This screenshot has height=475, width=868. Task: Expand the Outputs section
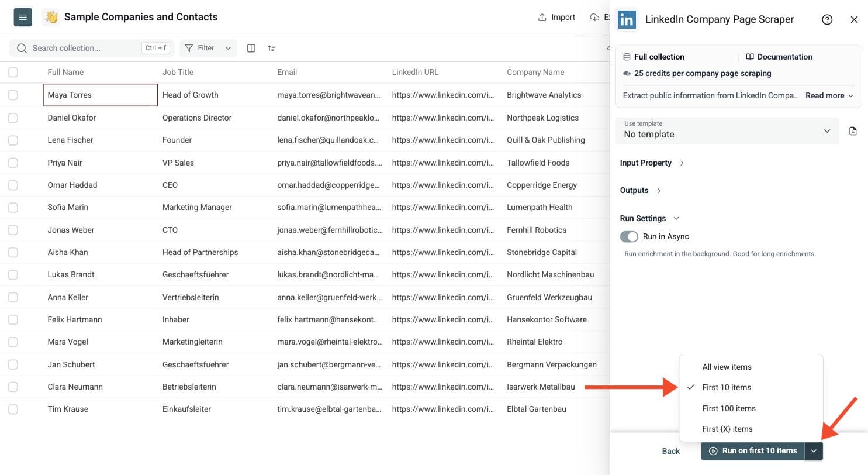641,190
